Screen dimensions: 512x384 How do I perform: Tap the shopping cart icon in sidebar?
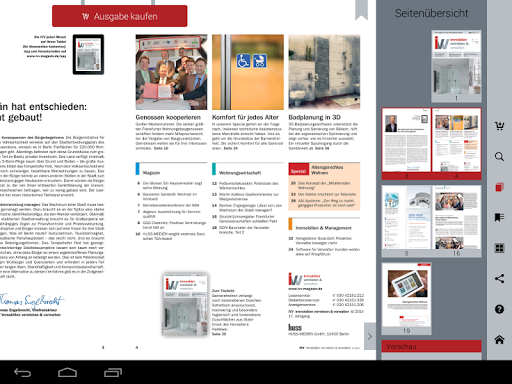pos(499,126)
